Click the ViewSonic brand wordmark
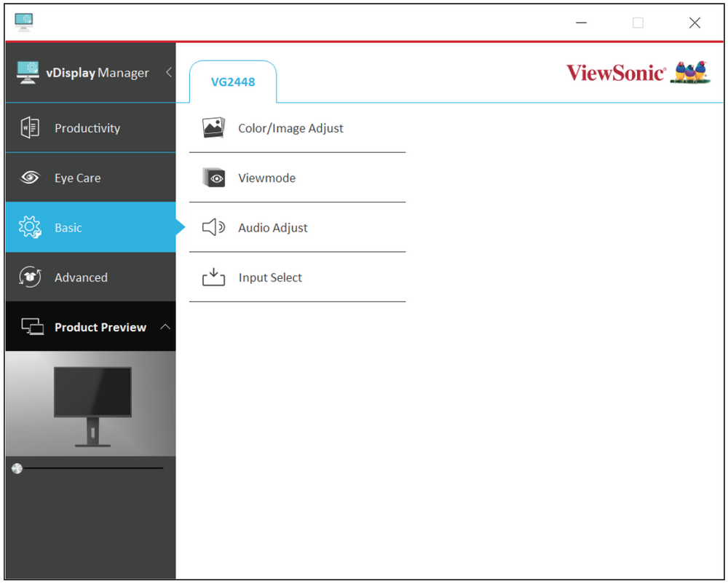728x584 pixels. (x=616, y=73)
